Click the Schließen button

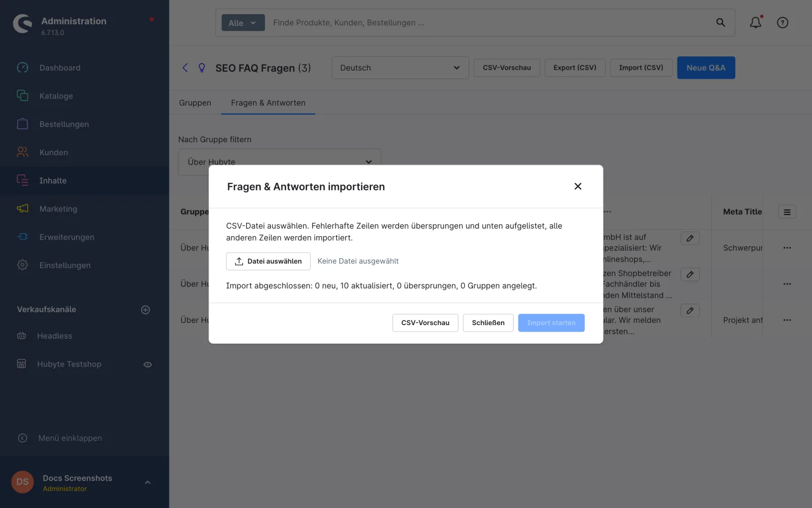click(x=488, y=323)
